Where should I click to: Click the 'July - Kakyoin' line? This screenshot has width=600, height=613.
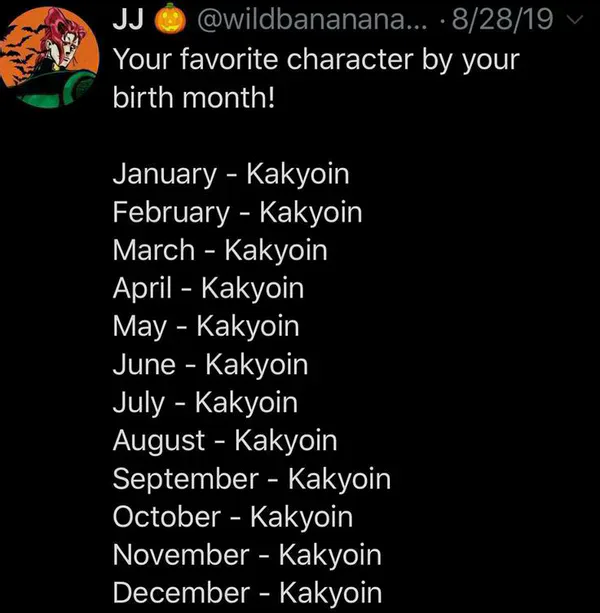point(205,402)
